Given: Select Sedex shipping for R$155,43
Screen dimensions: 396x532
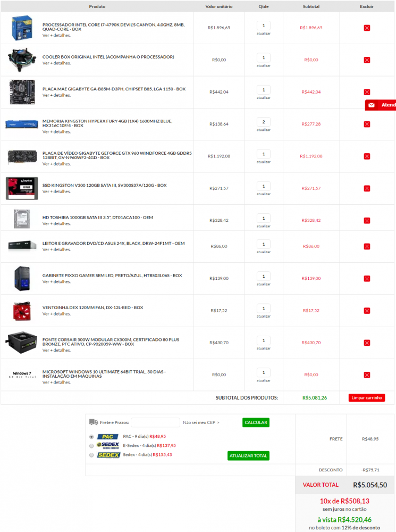Looking at the screenshot, I should tap(91, 455).
